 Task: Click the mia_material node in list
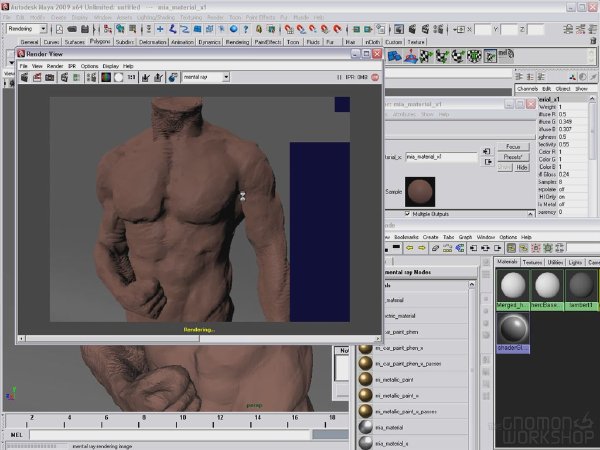point(413,428)
